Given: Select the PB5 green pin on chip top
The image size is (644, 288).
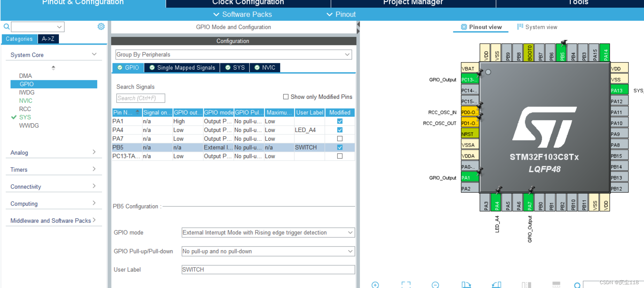Looking at the screenshot, I should (x=562, y=52).
